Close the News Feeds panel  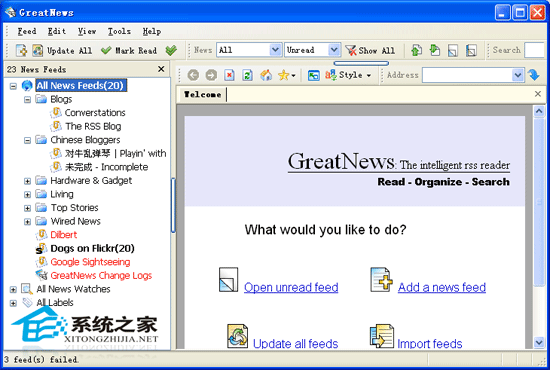(161, 69)
